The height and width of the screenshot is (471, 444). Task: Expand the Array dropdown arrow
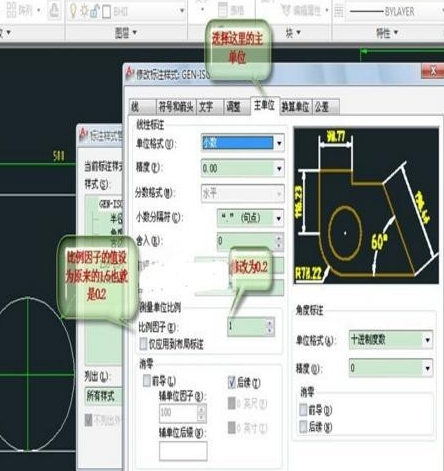tap(38, 11)
